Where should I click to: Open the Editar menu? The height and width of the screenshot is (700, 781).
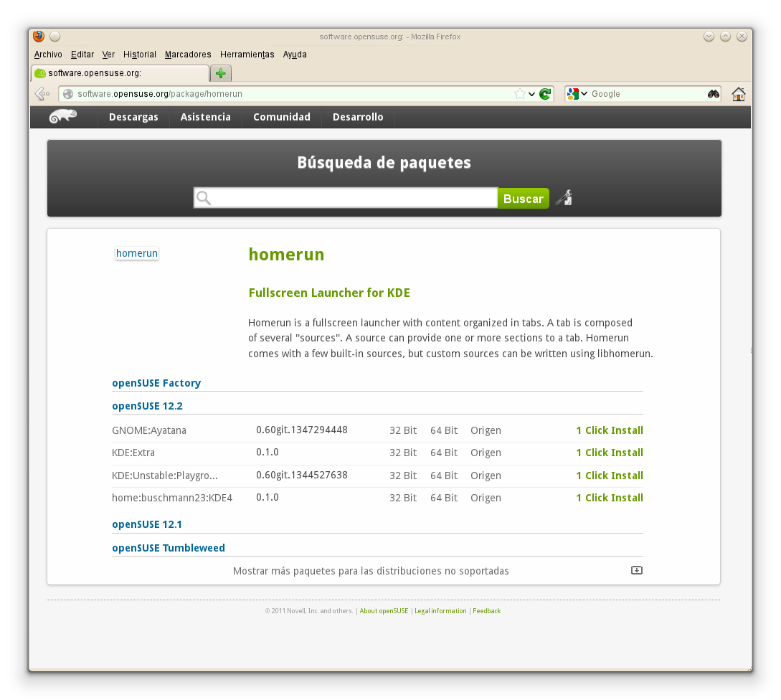(x=82, y=55)
